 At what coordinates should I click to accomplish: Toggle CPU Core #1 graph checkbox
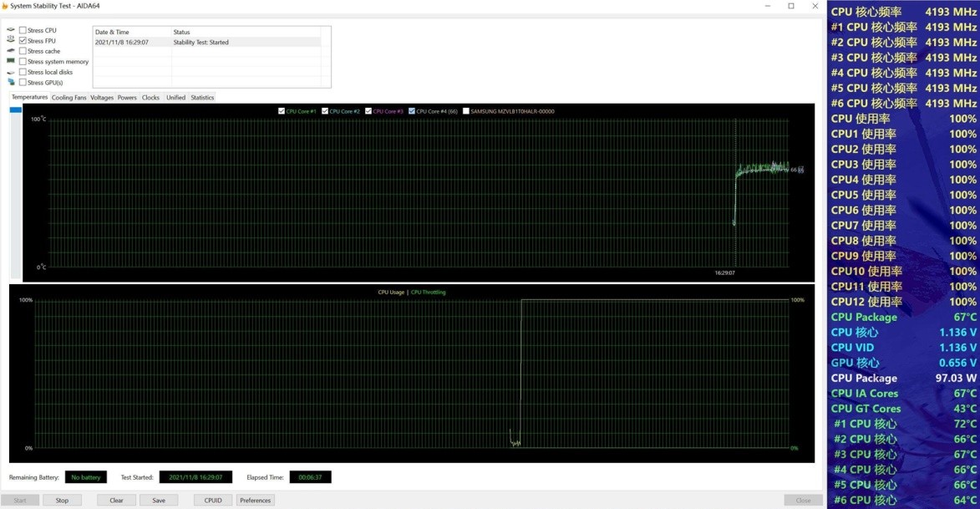(282, 111)
